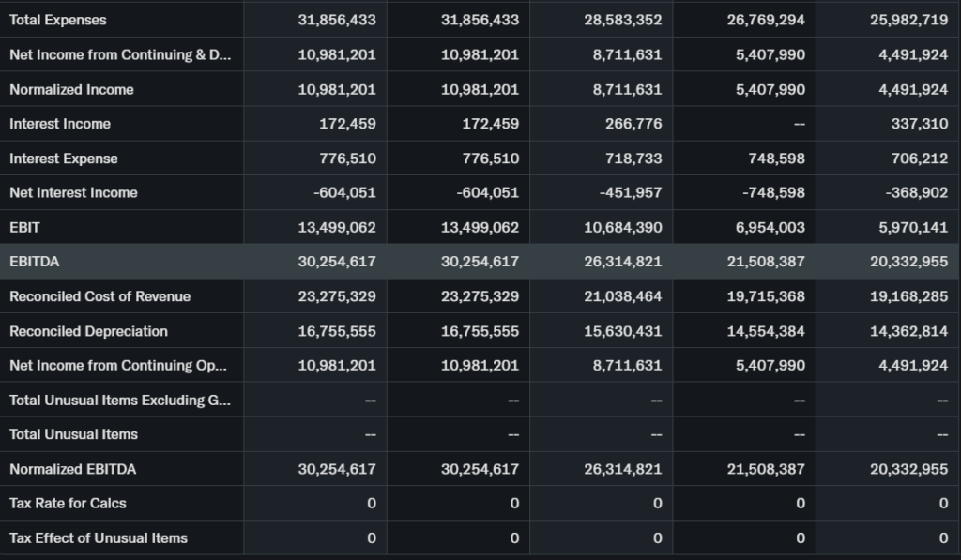
Task: Click the EBIT value 6,954,003
Action: click(766, 228)
